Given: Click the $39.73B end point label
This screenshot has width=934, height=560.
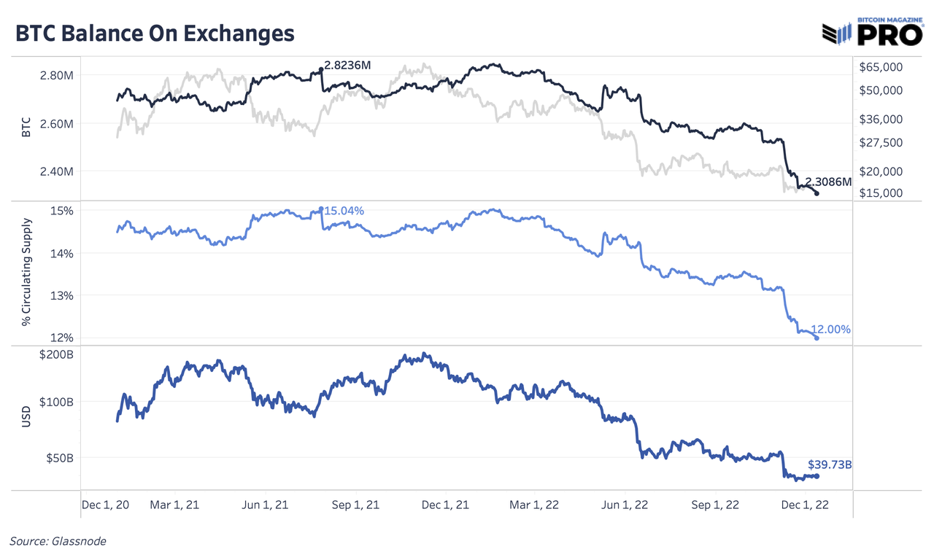Looking at the screenshot, I should coord(830,464).
